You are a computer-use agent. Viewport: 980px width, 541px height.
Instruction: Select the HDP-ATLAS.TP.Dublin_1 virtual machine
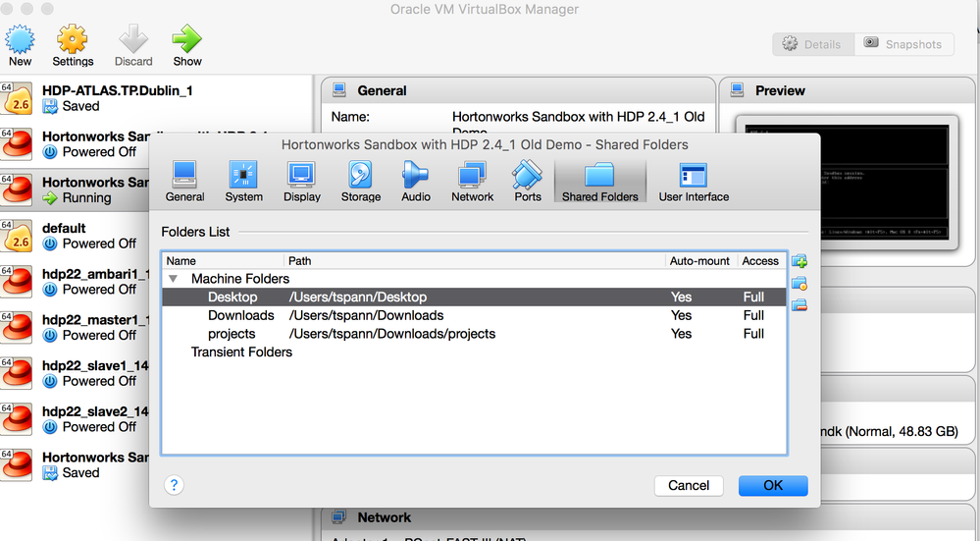click(156, 98)
